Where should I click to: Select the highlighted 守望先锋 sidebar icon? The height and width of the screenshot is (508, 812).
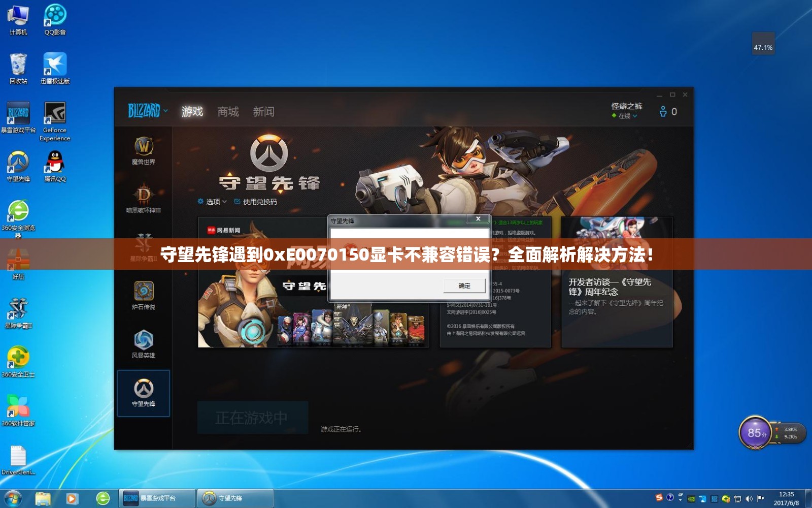145,390
